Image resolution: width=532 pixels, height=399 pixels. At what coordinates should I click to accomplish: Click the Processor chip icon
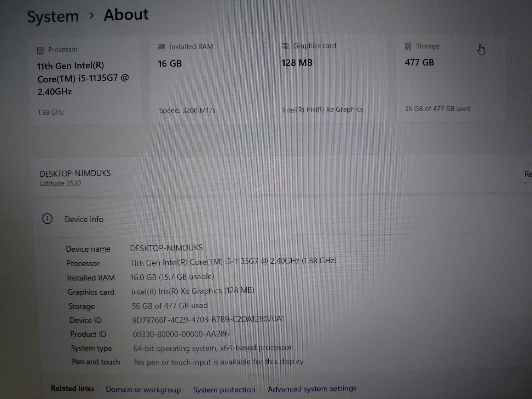tap(40, 51)
